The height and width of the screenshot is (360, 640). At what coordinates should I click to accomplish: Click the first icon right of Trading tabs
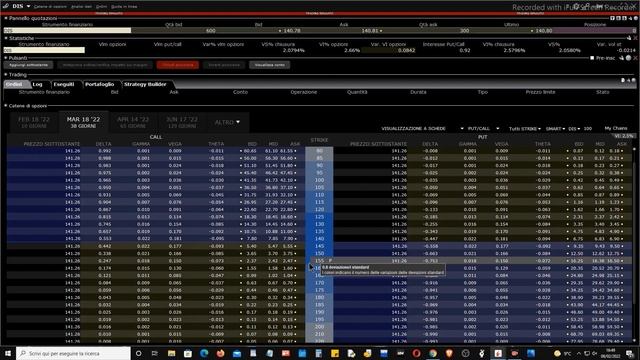pyautogui.click(x=623, y=80)
